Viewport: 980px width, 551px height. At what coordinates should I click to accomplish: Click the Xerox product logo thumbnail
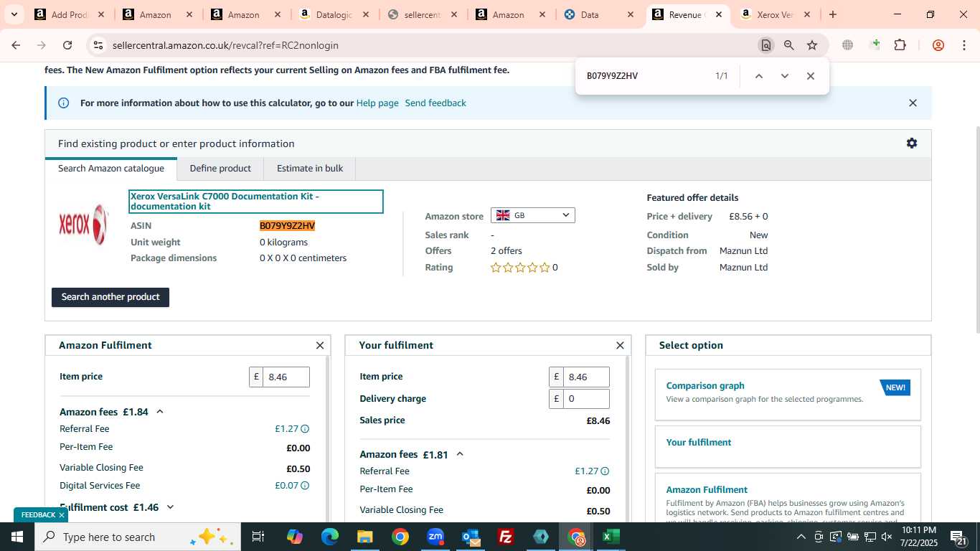[x=83, y=225]
